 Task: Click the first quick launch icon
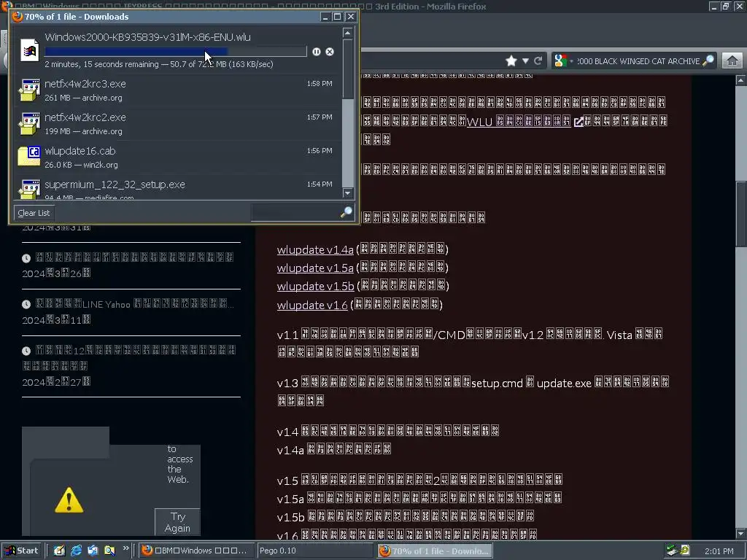click(59, 551)
